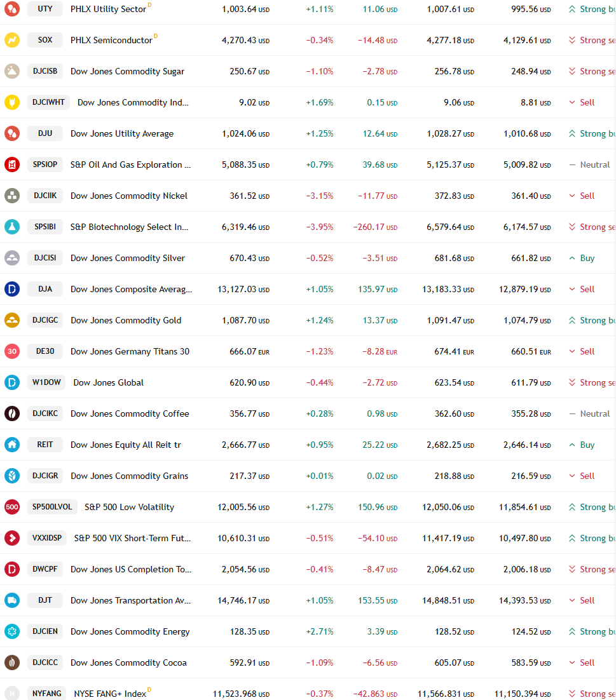Click the DJCISB sugar commodity logo icon
Image resolution: width=616 pixels, height=700 pixels.
pos(12,71)
